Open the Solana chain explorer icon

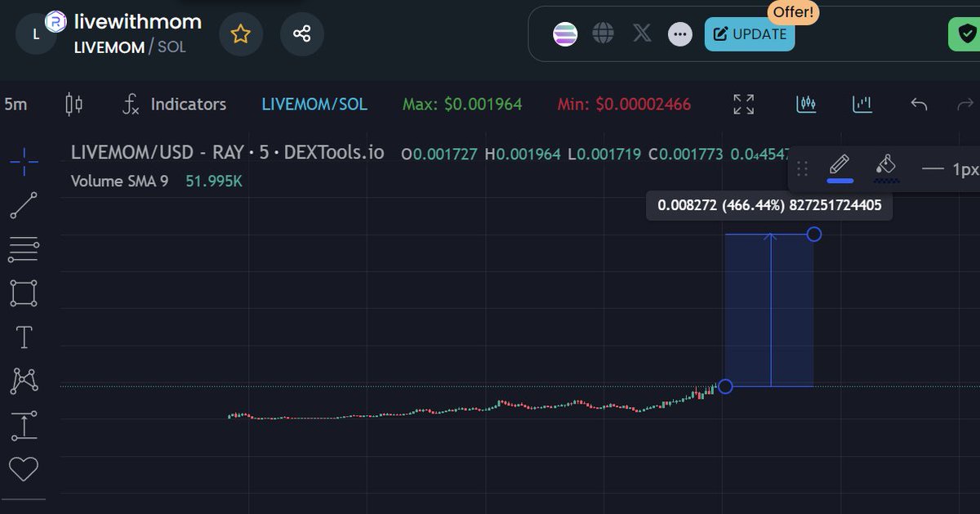tap(565, 34)
